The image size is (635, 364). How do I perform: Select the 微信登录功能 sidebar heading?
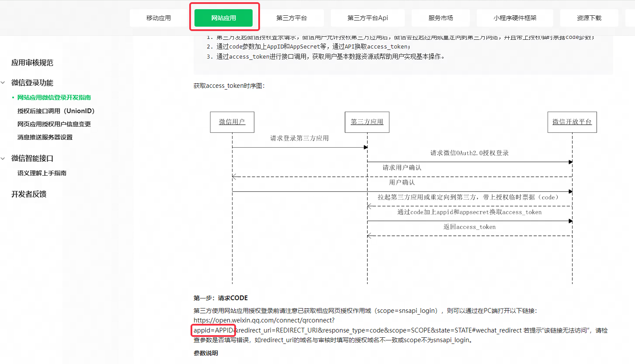click(32, 83)
